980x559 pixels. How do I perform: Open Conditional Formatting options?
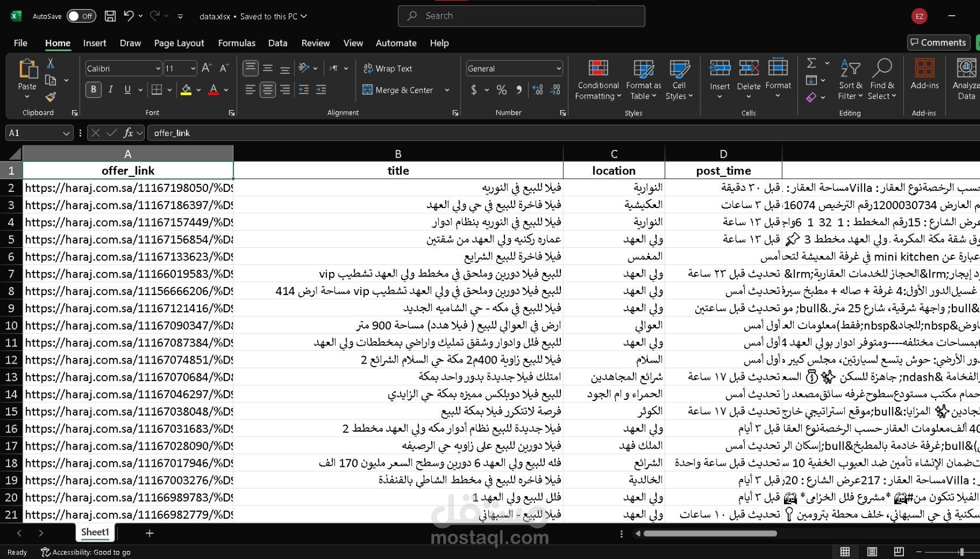597,79
